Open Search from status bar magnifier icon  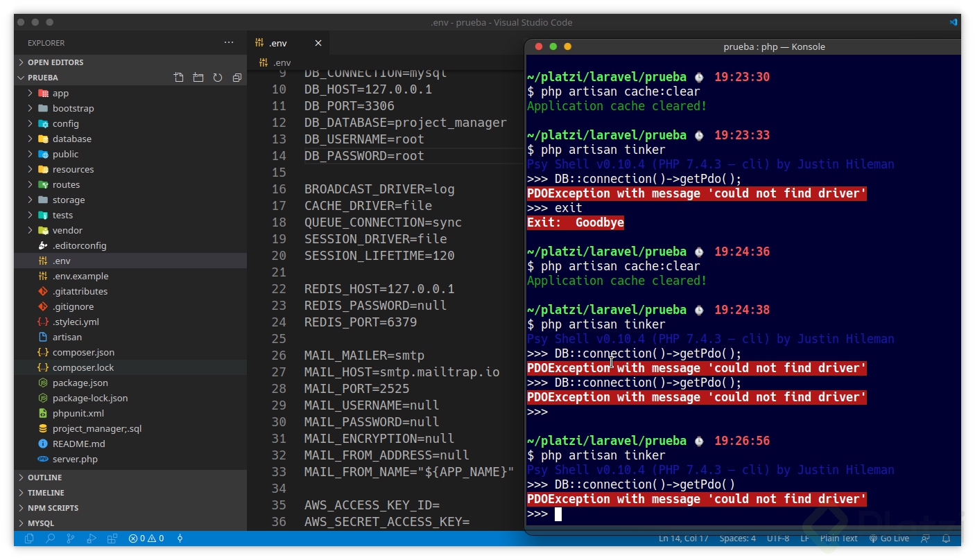(50, 539)
